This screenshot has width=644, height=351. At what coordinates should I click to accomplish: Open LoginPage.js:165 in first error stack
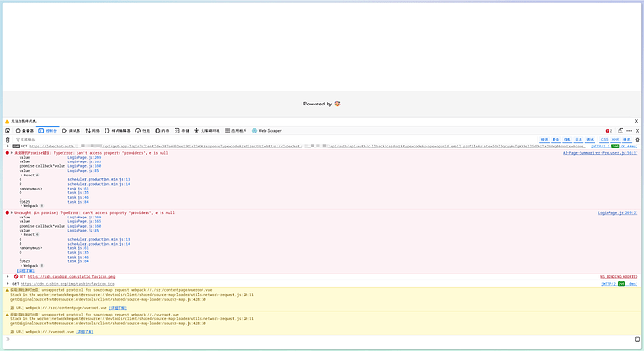84,161
